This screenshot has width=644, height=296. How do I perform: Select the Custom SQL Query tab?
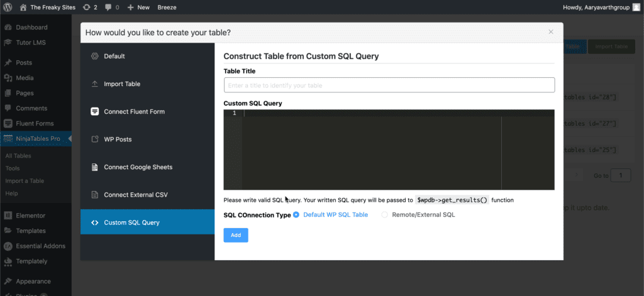pyautogui.click(x=147, y=222)
